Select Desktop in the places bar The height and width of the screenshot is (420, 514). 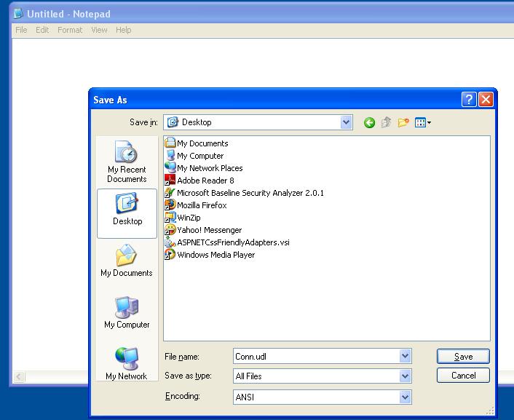[127, 213]
